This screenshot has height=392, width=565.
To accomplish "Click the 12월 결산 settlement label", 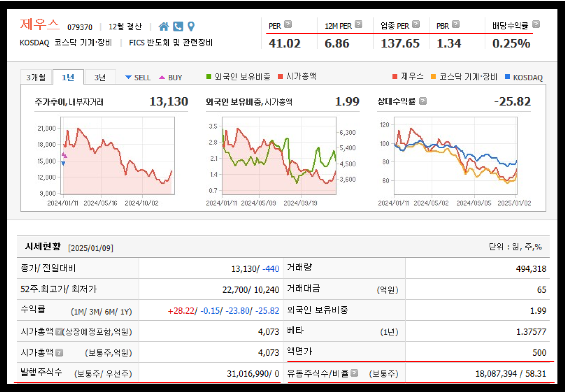I will [125, 27].
